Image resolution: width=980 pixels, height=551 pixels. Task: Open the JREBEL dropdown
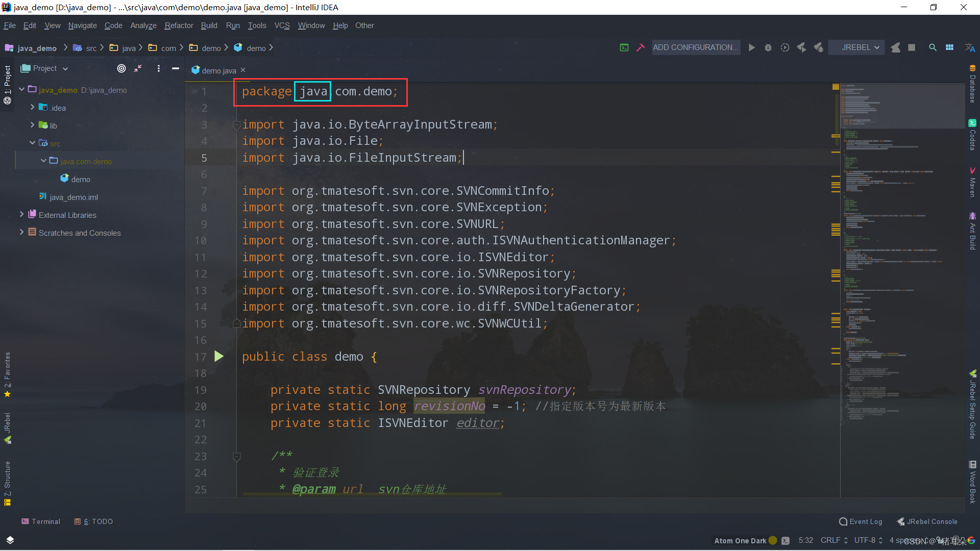tap(861, 47)
